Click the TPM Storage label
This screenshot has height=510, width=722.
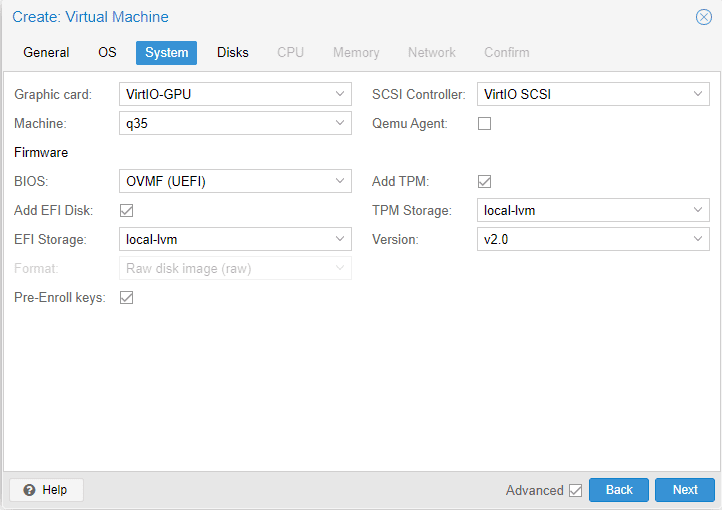[412, 210]
